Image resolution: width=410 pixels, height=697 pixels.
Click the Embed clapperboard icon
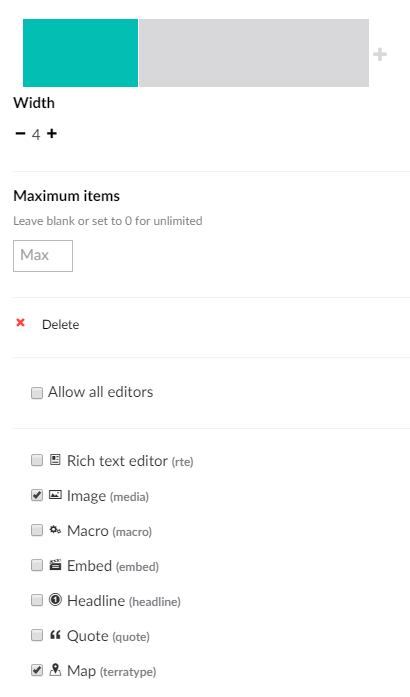tap(55, 565)
